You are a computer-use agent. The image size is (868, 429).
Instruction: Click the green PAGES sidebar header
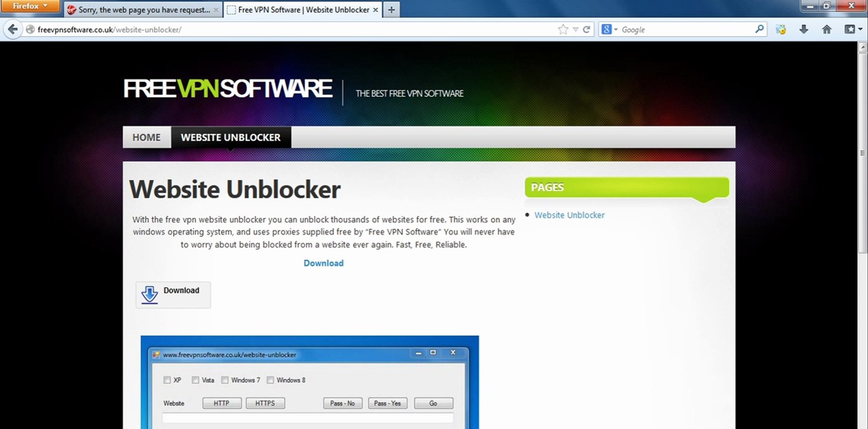[x=627, y=187]
